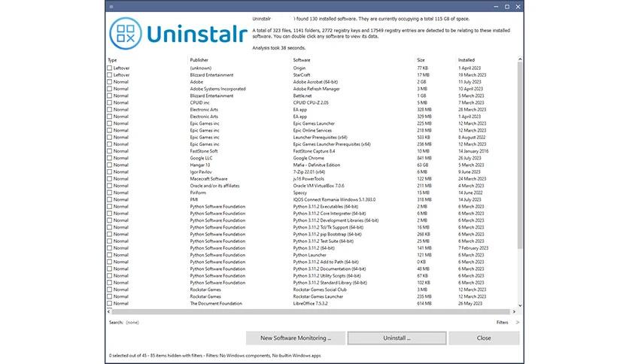Select Python 3.11.2 Standard Library (64-bit)
Screen dimensions: 629x364
click(x=330, y=283)
